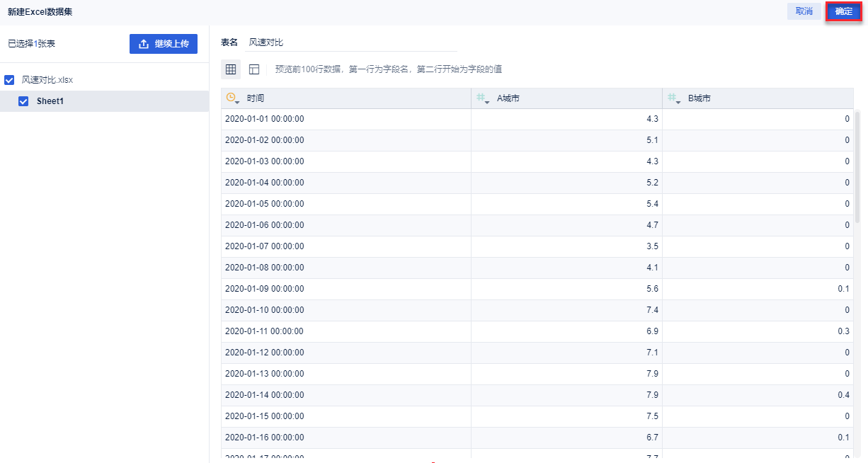The height and width of the screenshot is (463, 868).
Task: Click the 表名 input field
Action: pos(350,42)
